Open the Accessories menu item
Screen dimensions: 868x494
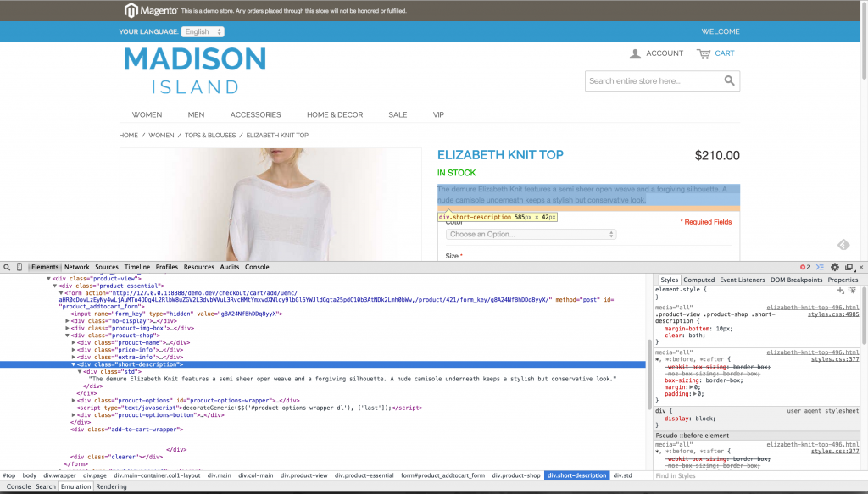tap(256, 115)
